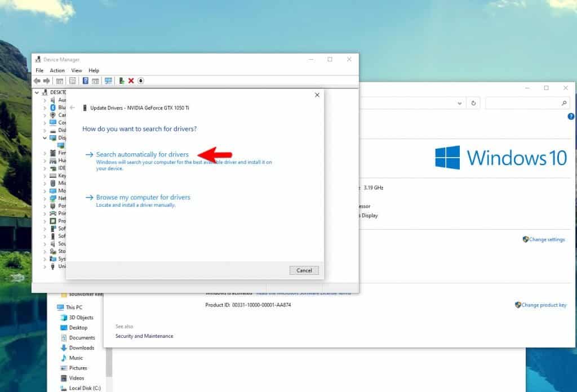Open the View menu in Device Manager
This screenshot has height=392, width=577.
click(77, 70)
